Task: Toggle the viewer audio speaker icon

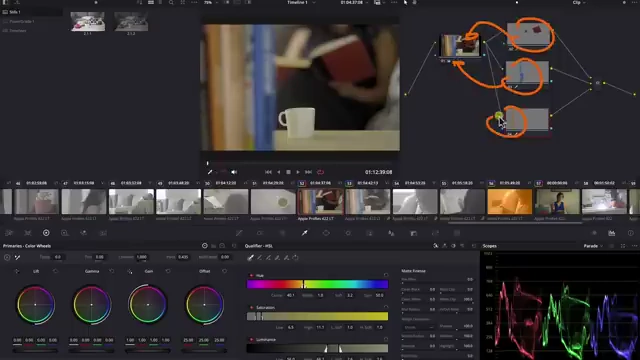Action: [x=234, y=172]
